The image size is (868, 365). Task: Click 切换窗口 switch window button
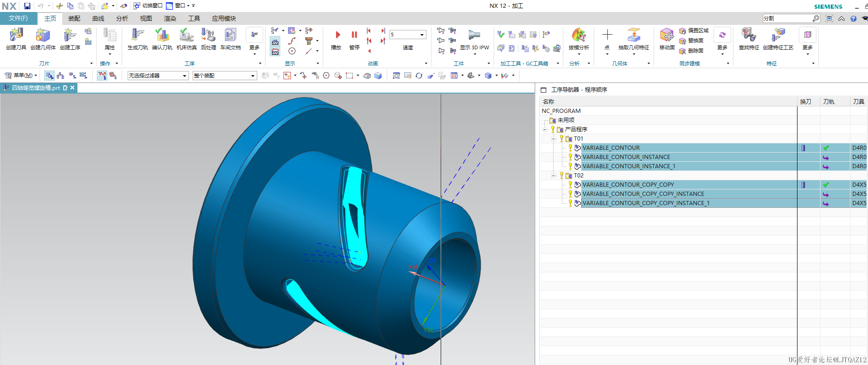148,6
